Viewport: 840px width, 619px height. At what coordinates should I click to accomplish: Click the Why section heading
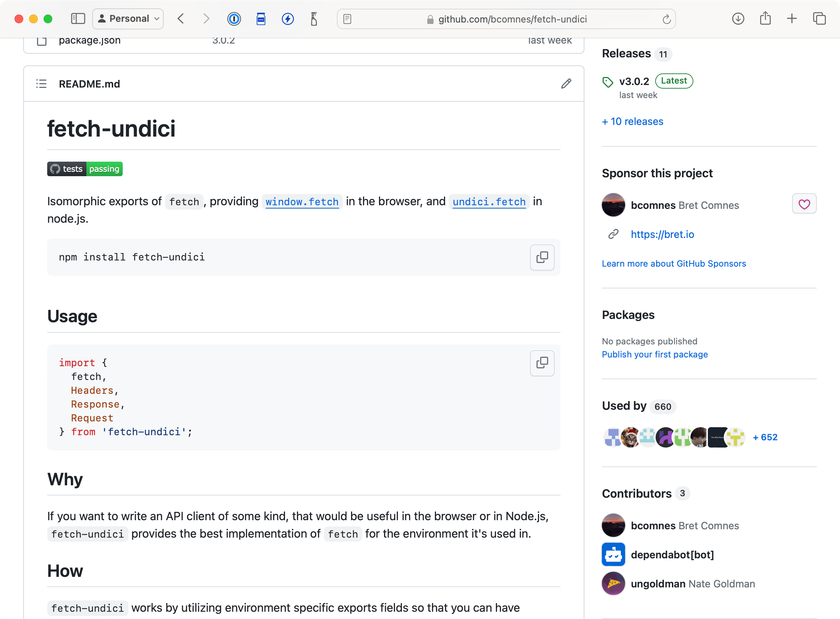pyautogui.click(x=65, y=479)
